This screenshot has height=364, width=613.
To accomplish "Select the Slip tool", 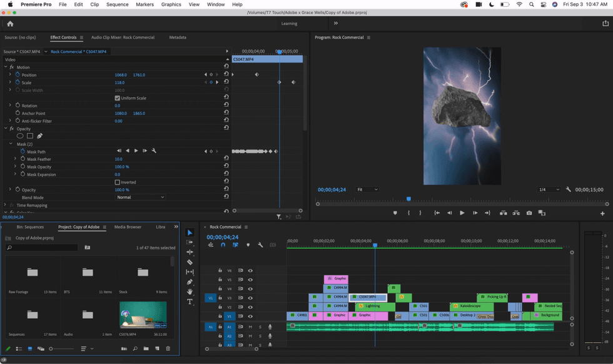I will pyautogui.click(x=190, y=271).
